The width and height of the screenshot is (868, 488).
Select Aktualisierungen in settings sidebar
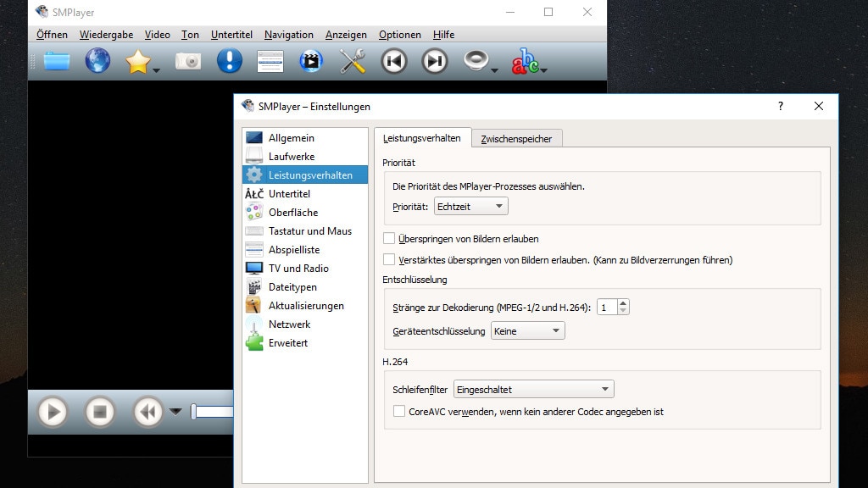[305, 306]
